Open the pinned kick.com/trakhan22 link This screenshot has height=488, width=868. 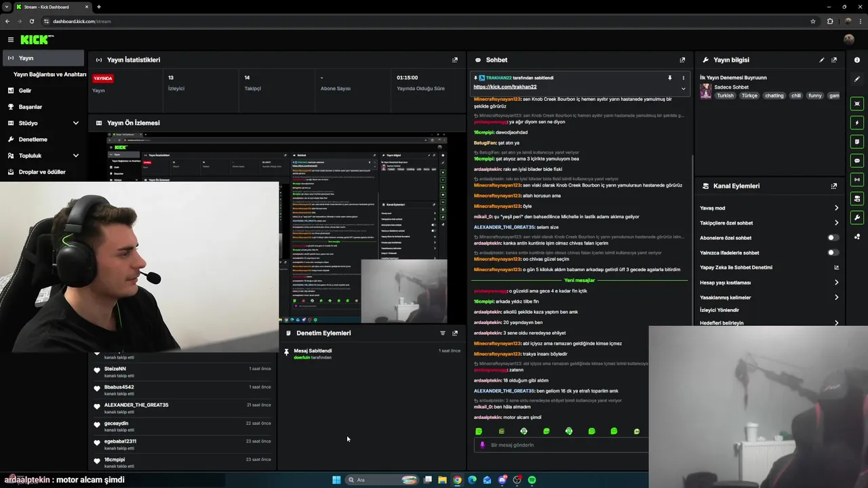(x=505, y=87)
